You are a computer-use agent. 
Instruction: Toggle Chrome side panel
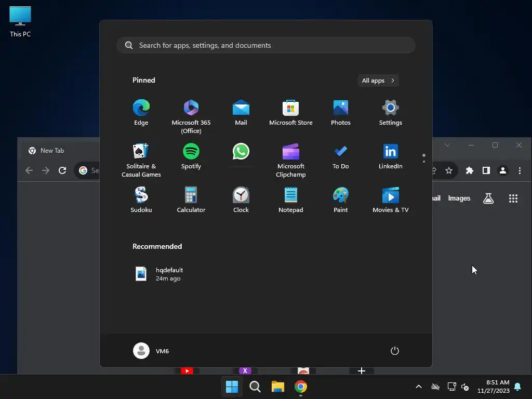pyautogui.click(x=486, y=170)
